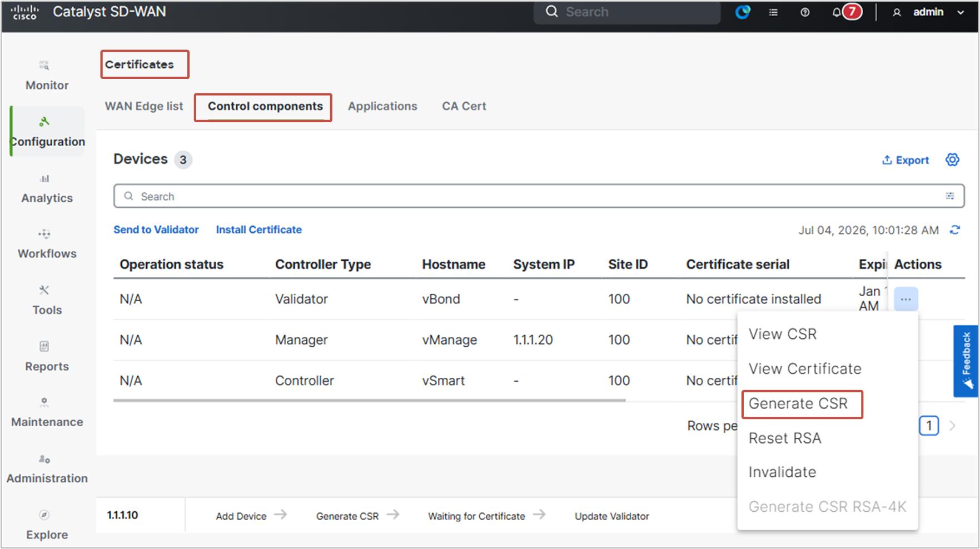
Task: Click the Manager controller type cell
Action: coord(301,340)
